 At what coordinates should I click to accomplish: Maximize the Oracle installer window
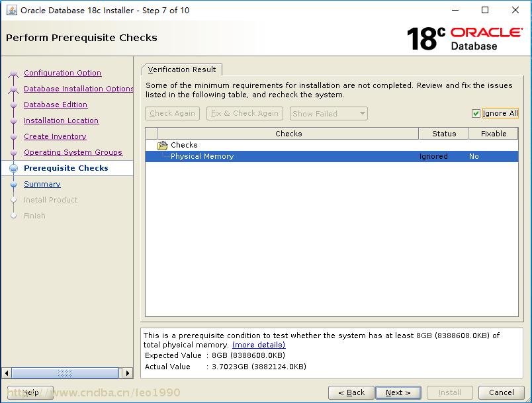tap(485, 10)
